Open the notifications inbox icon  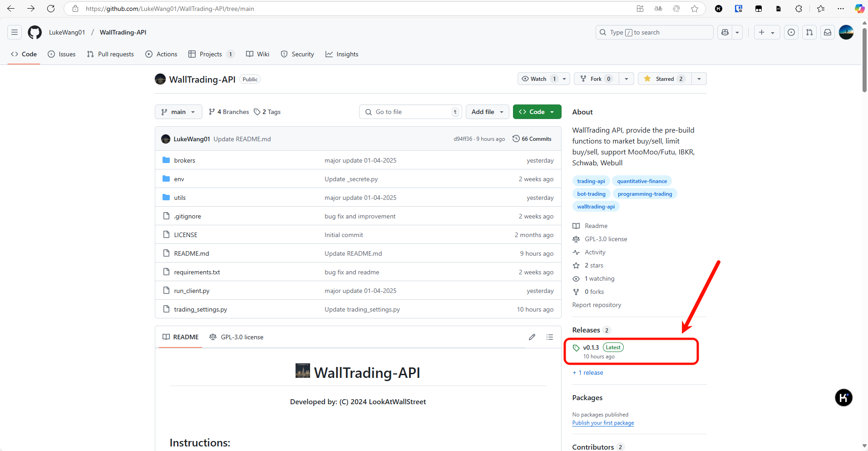click(x=828, y=32)
